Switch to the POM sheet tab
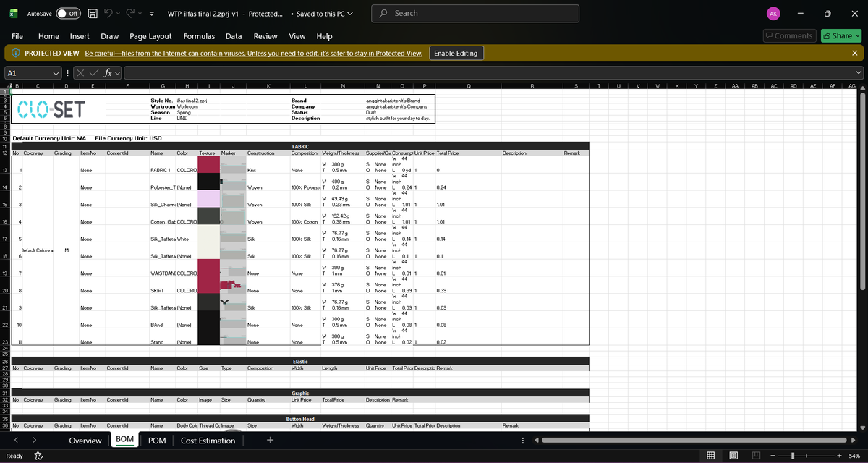 coord(157,441)
